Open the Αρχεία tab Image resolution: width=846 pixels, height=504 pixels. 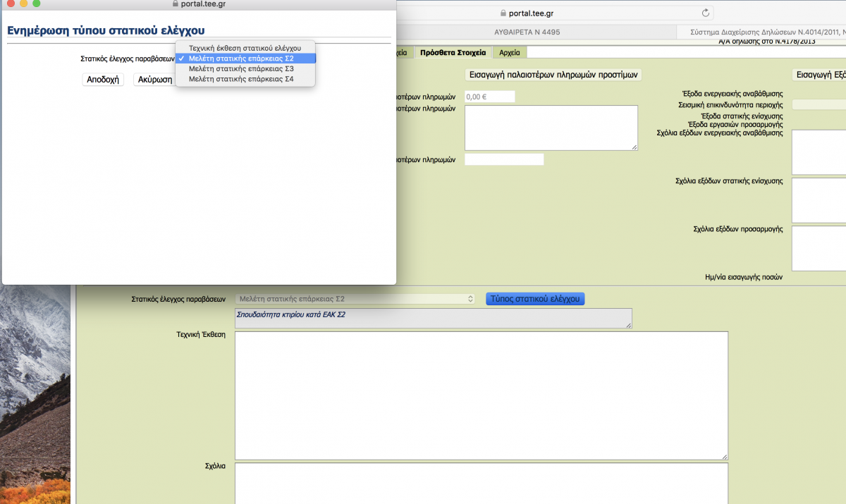[509, 53]
